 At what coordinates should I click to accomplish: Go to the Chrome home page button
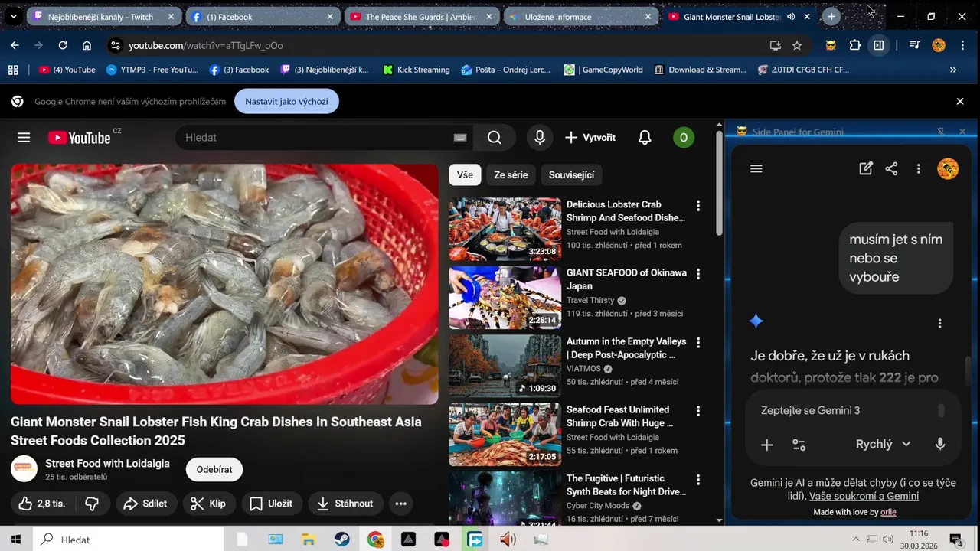[87, 45]
